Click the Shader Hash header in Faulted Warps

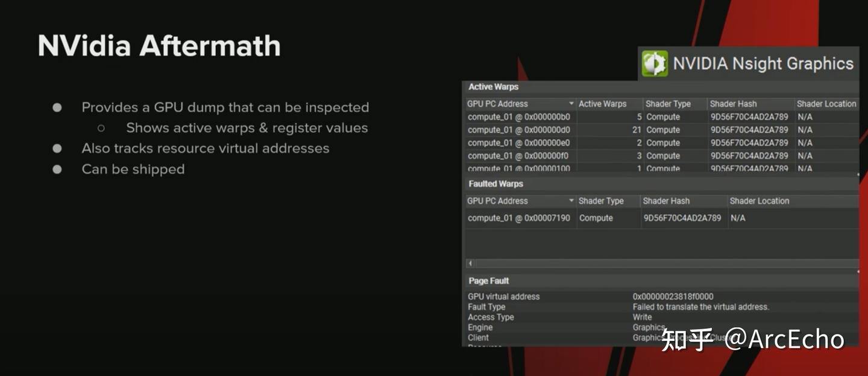(x=666, y=201)
